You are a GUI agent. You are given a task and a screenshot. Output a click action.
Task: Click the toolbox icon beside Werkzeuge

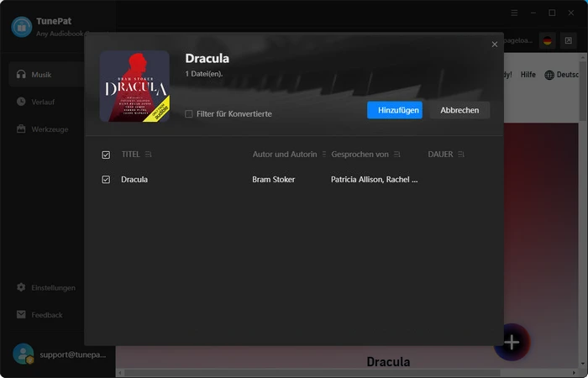(21, 129)
